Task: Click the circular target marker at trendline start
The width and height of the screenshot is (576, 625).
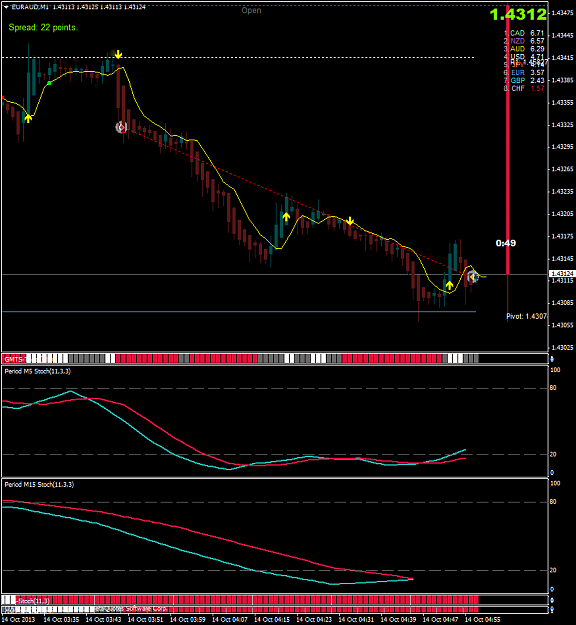Action: pyautogui.click(x=121, y=127)
